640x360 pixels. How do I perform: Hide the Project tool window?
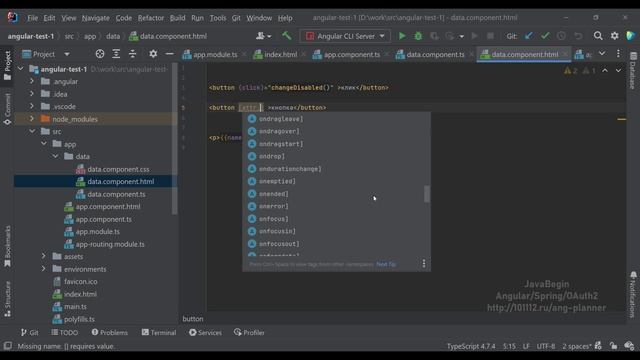point(169,54)
